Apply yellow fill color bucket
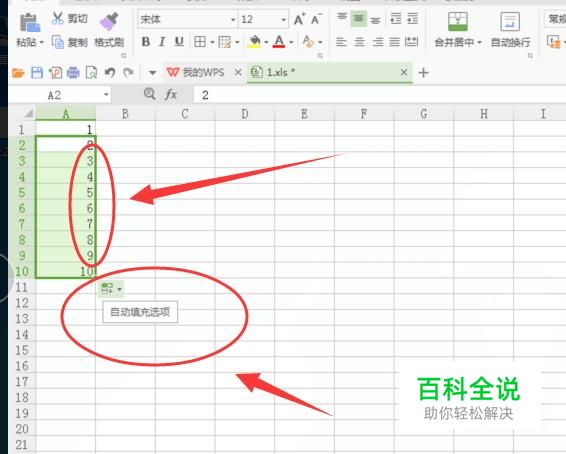The width and height of the screenshot is (566, 454). [x=254, y=42]
